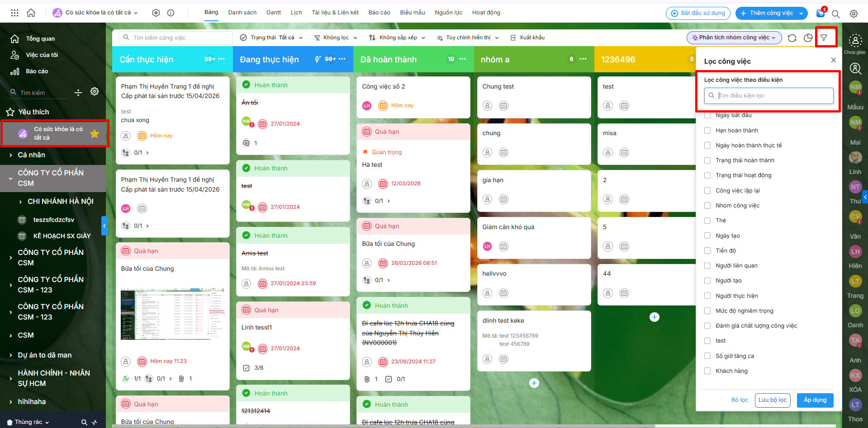Screen dimensions: 868x428
Task: Open the Bữa tối của Chung screenshot thumbnail
Action: coord(173,313)
